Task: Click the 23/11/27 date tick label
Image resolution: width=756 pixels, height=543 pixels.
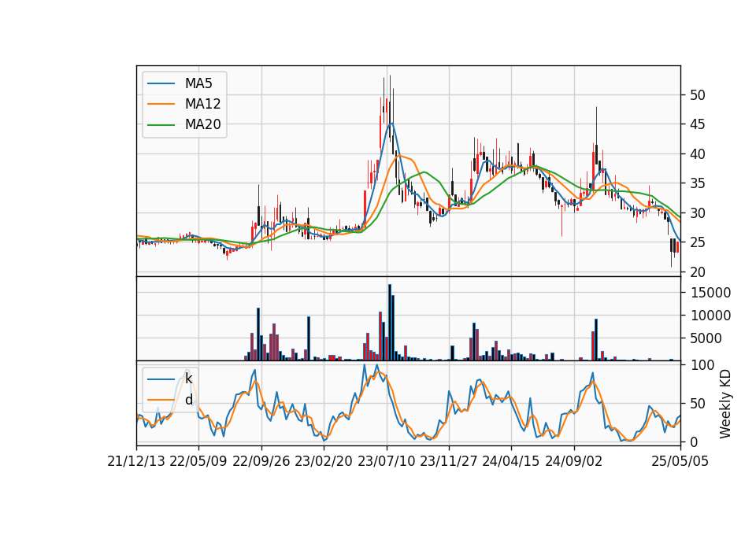Action: (x=448, y=461)
